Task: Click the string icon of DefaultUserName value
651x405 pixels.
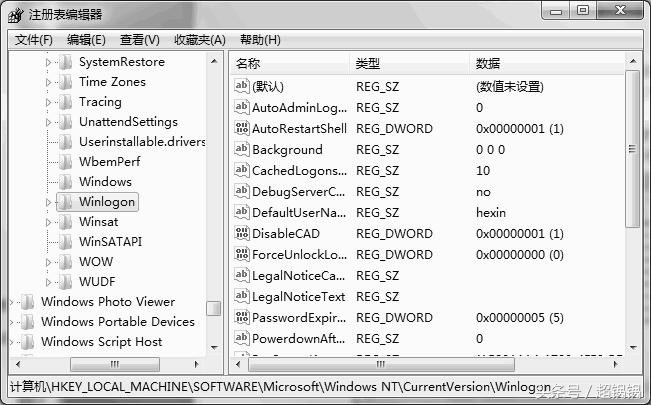Action: pyautogui.click(x=242, y=212)
